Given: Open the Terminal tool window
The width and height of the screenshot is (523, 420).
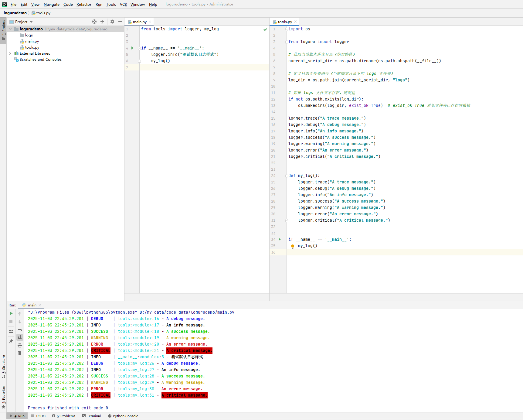Looking at the screenshot, I should [x=91, y=416].
